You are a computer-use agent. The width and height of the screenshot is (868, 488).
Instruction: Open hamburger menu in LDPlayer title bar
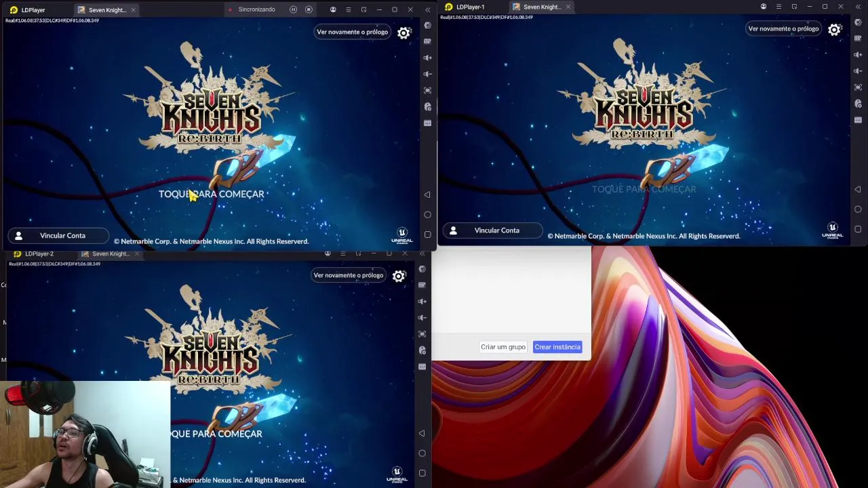tap(348, 9)
